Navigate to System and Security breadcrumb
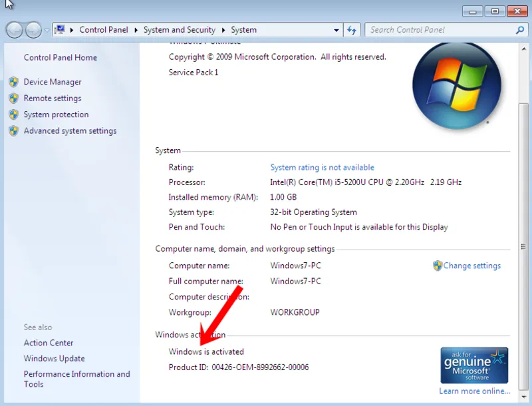The width and height of the screenshot is (532, 406). click(x=179, y=29)
